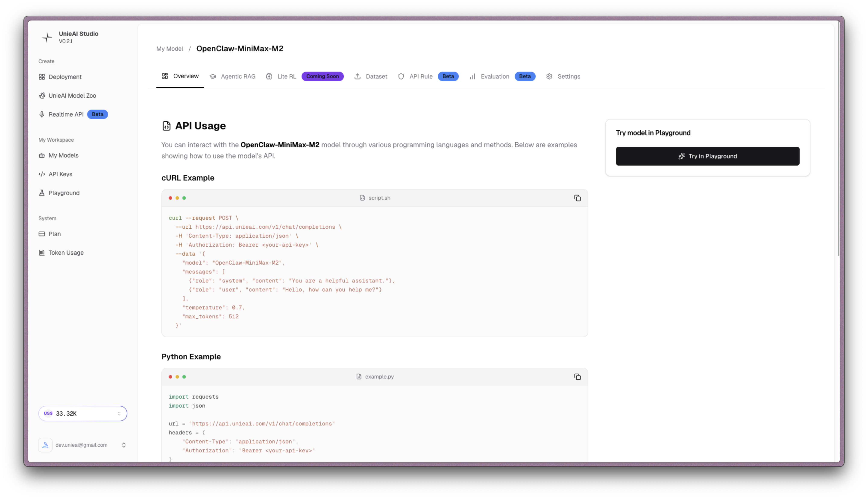Open the model Settings tab
The width and height of the screenshot is (868, 498).
pos(568,76)
